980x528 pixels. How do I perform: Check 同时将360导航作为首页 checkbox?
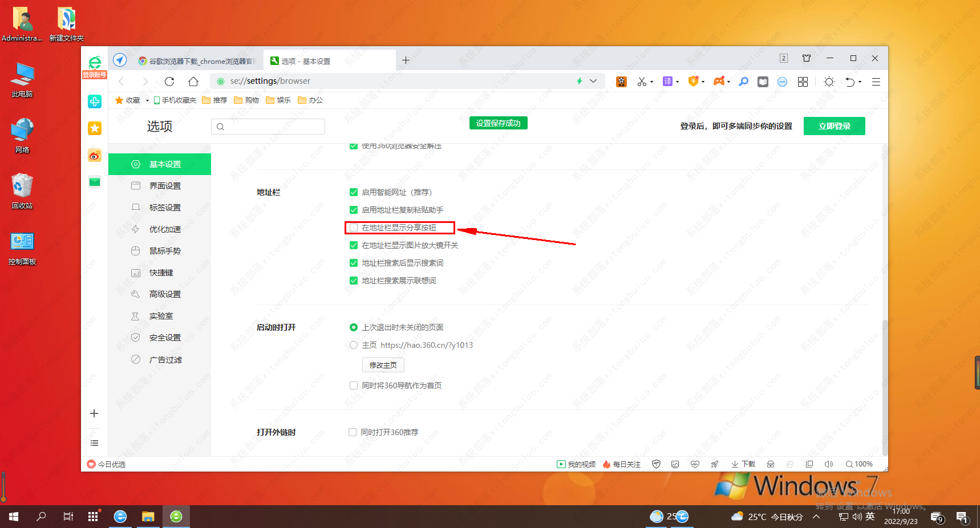point(354,385)
